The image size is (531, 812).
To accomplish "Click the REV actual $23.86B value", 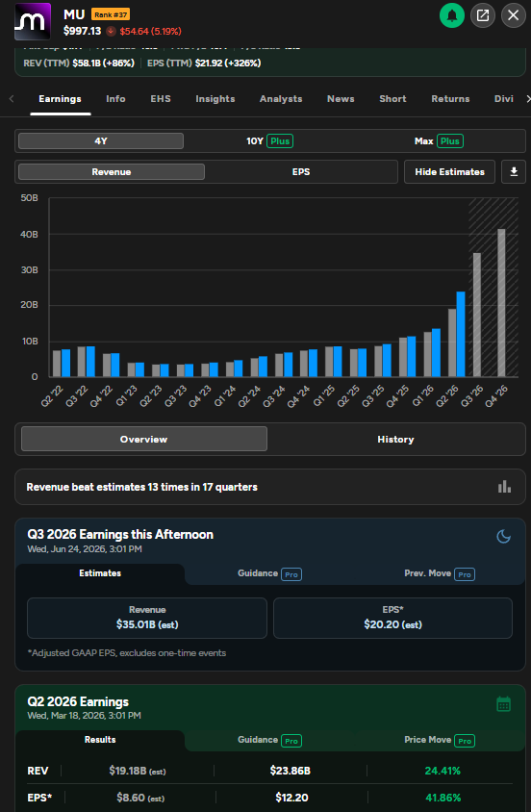I will [x=290, y=771].
